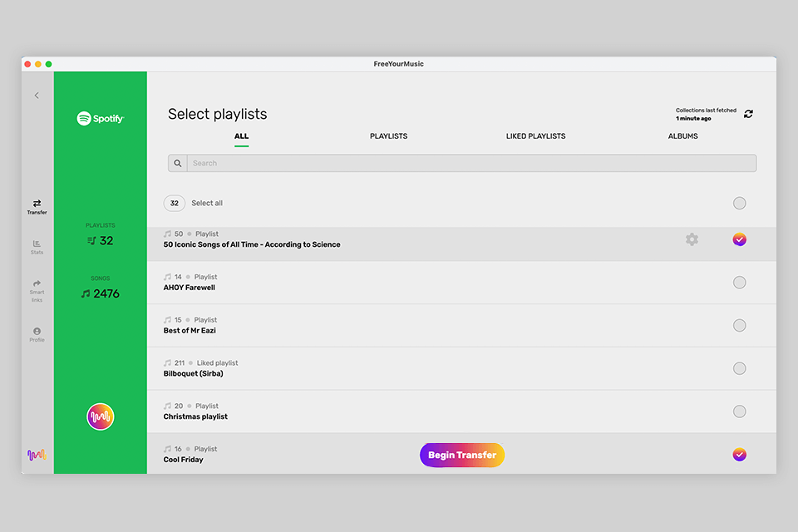
Task: Open settings gear for 50 Iconic Songs playlist
Action: pyautogui.click(x=692, y=239)
